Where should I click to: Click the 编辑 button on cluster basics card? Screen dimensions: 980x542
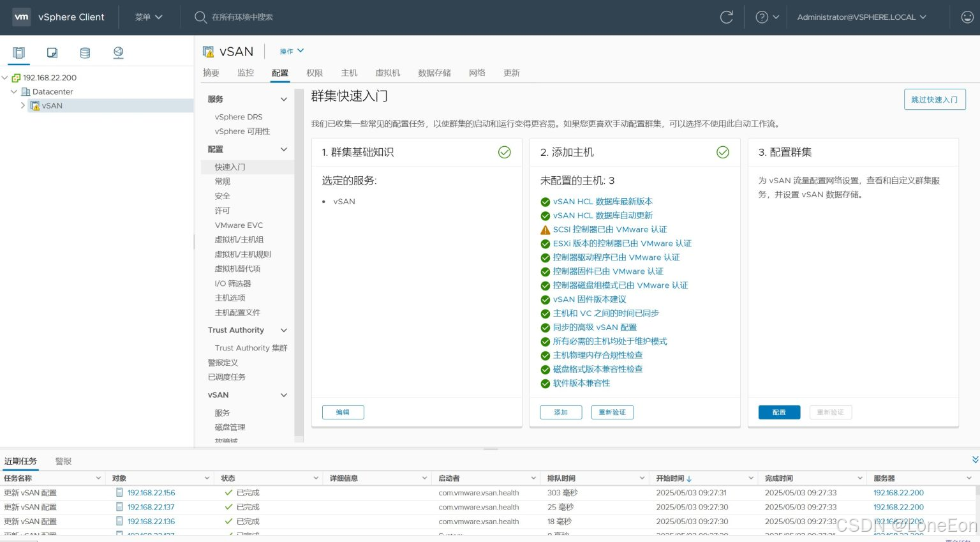click(x=343, y=412)
